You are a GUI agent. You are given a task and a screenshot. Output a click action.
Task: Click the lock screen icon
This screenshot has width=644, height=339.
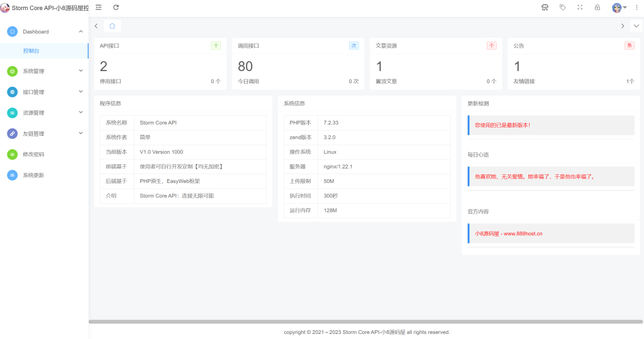(x=597, y=8)
